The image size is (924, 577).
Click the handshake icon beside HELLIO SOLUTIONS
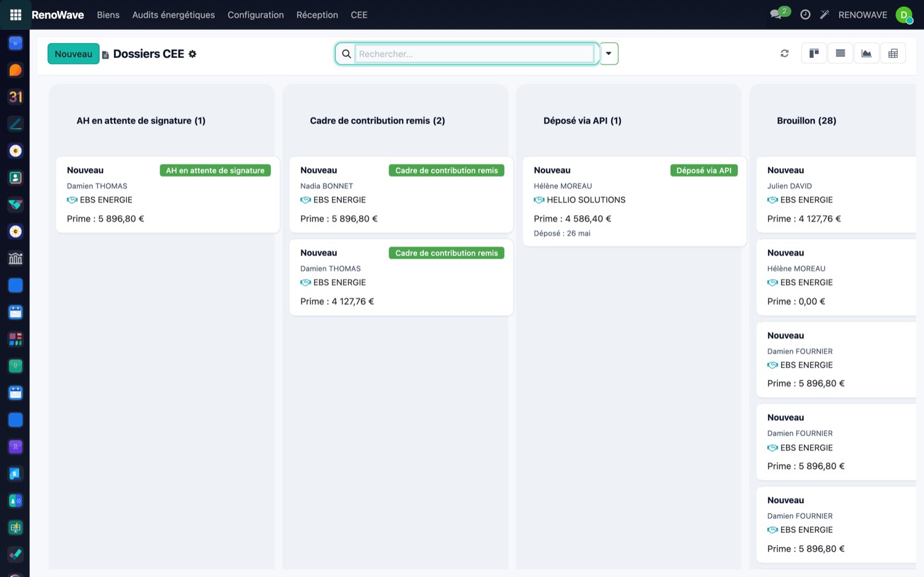(x=539, y=200)
